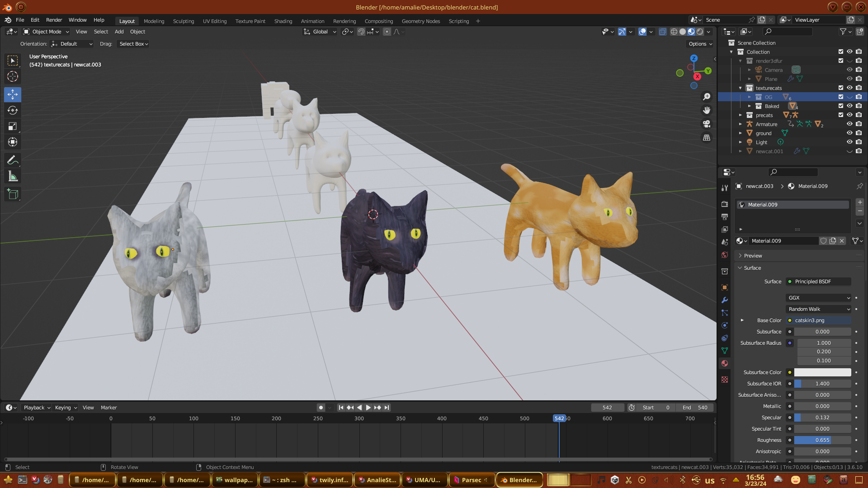
Task: Open Modifier properties tab wrench icon
Action: tap(725, 300)
